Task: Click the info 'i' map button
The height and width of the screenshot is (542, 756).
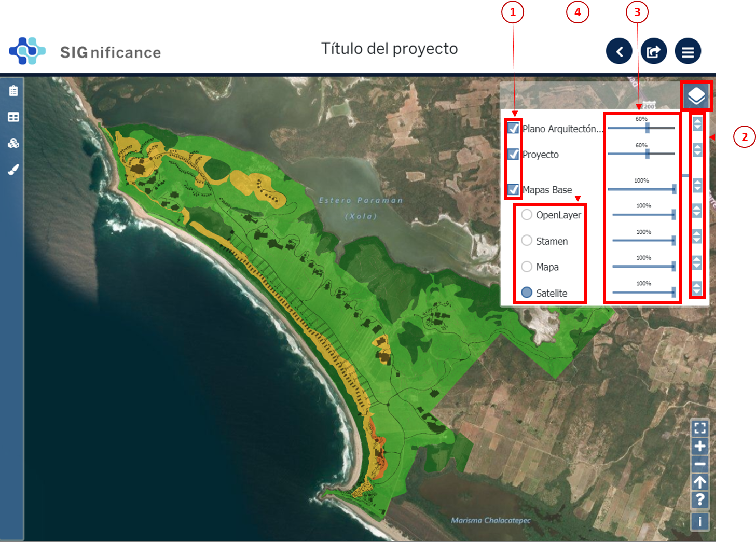Action: click(700, 521)
